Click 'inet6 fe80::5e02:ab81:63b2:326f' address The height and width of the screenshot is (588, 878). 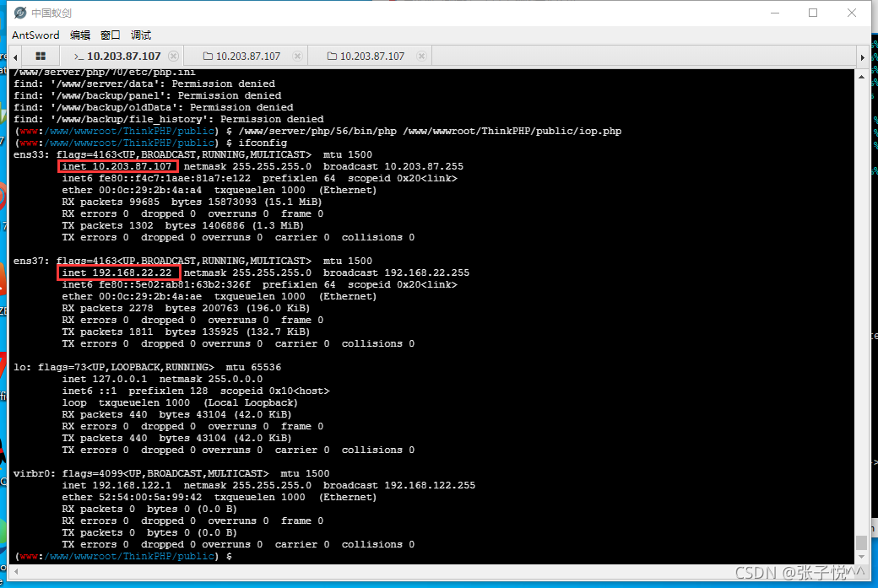[156, 284]
